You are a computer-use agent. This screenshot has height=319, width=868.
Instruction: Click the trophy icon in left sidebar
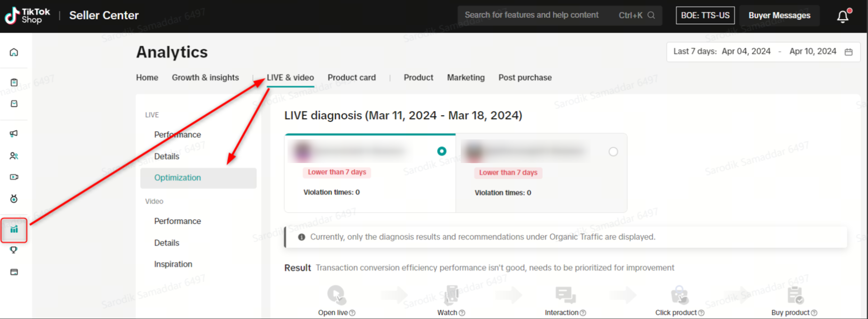coord(14,250)
